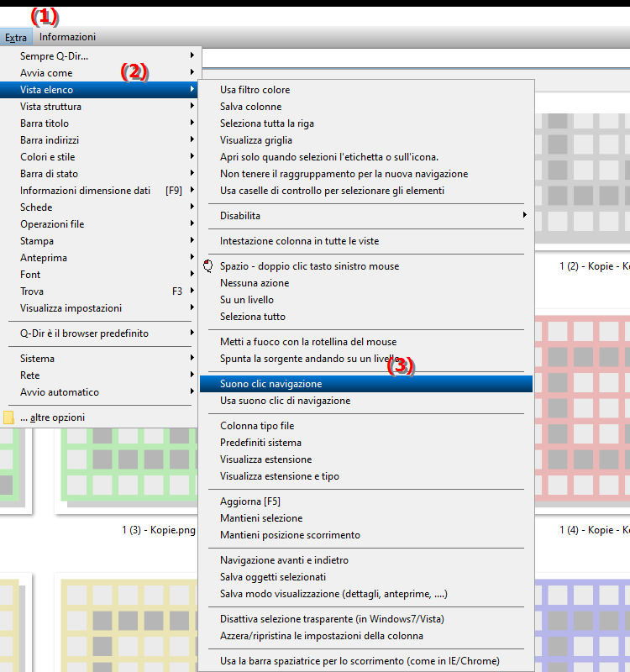Toggle Usa suono clic di navigazione
This screenshot has width=630, height=672.
coord(366,401)
